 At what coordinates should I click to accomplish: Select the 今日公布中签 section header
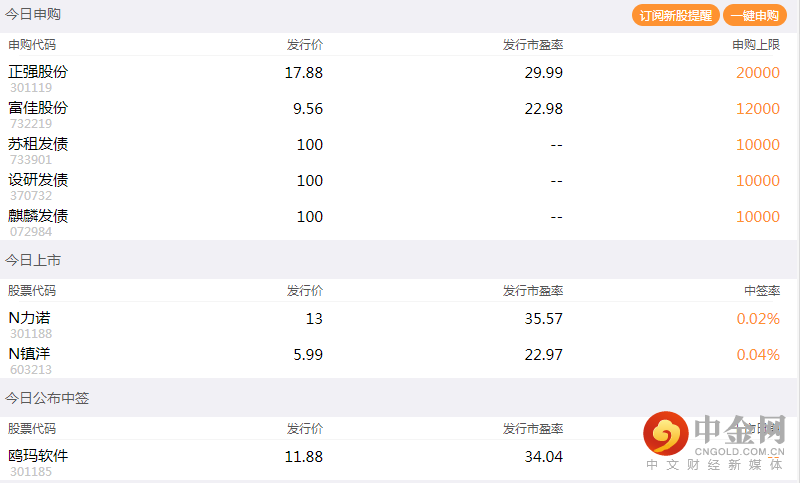tap(47, 398)
